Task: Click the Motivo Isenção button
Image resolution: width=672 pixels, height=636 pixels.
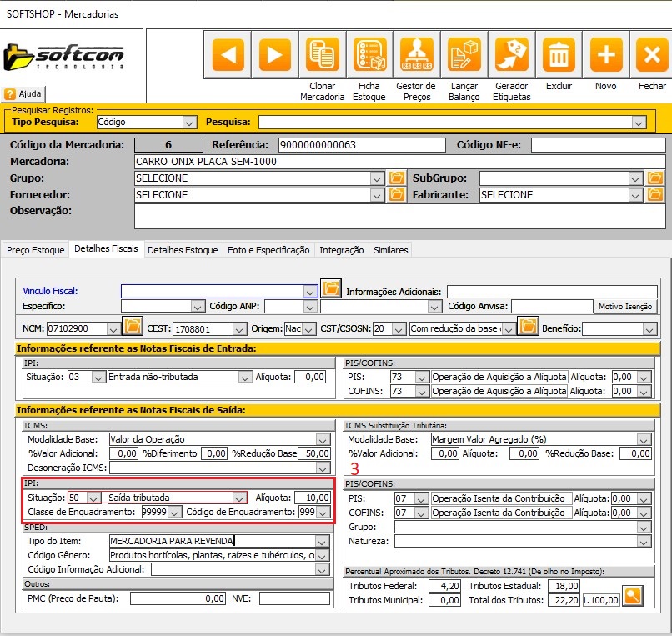Action: 625,307
